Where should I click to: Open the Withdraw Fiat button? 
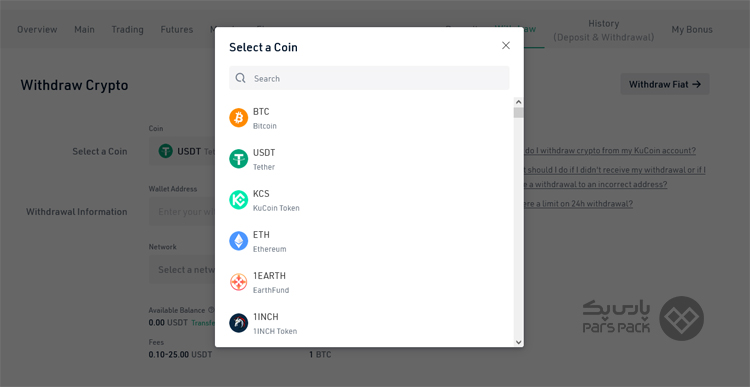coord(665,84)
